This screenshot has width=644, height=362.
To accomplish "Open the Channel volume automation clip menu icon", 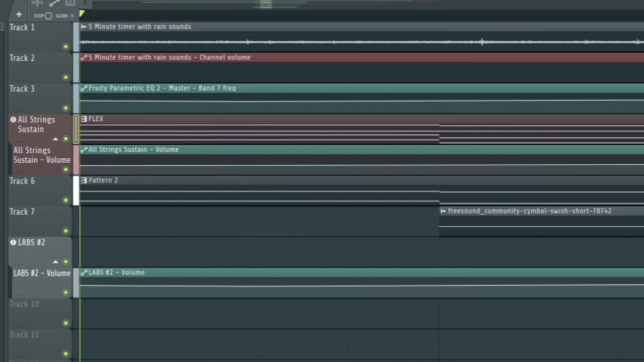I will click(84, 57).
